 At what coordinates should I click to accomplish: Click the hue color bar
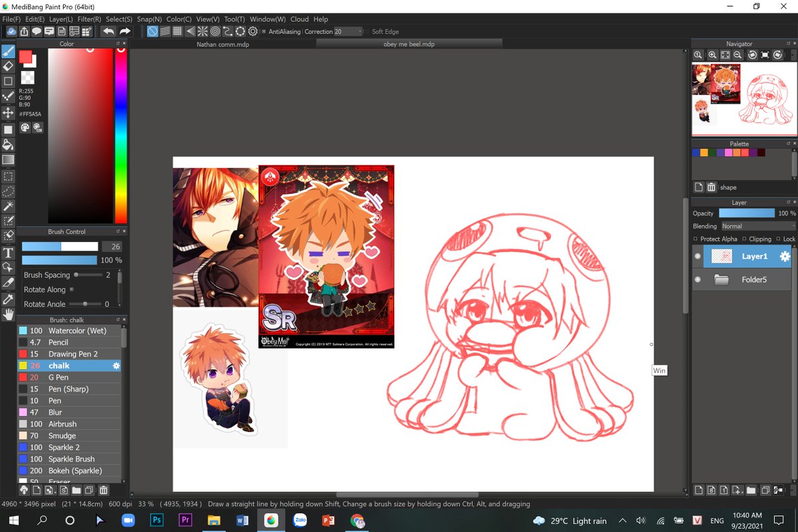point(121,135)
